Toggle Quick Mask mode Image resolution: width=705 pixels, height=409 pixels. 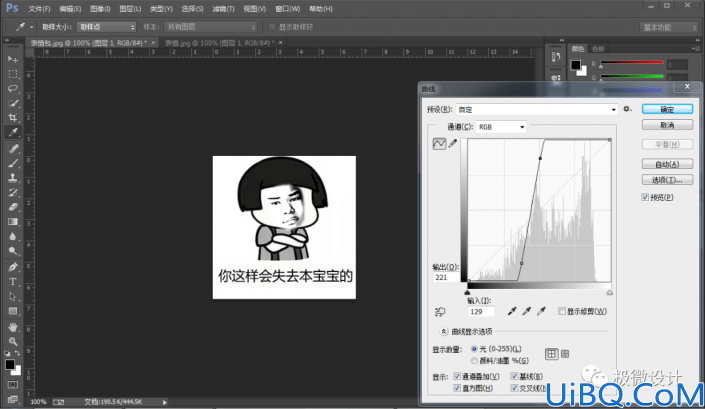[13, 385]
